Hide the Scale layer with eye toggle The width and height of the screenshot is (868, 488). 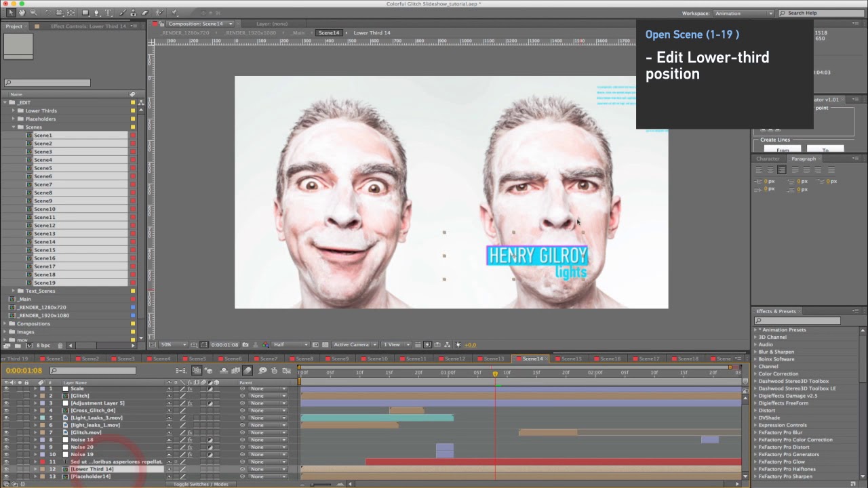click(x=6, y=389)
